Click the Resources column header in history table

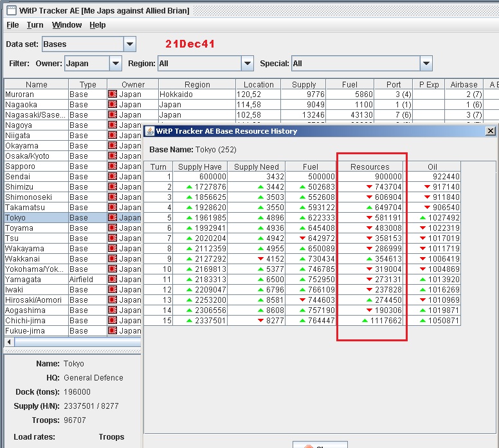(x=370, y=166)
